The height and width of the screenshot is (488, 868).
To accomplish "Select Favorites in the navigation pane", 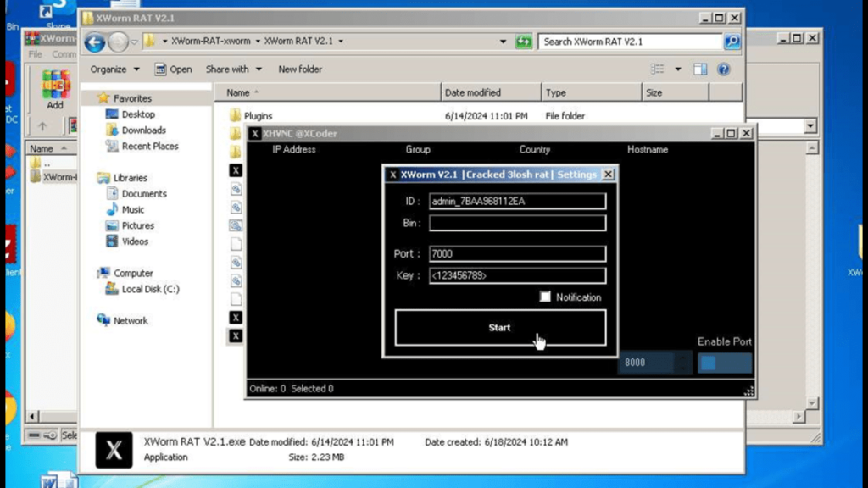I will click(132, 98).
